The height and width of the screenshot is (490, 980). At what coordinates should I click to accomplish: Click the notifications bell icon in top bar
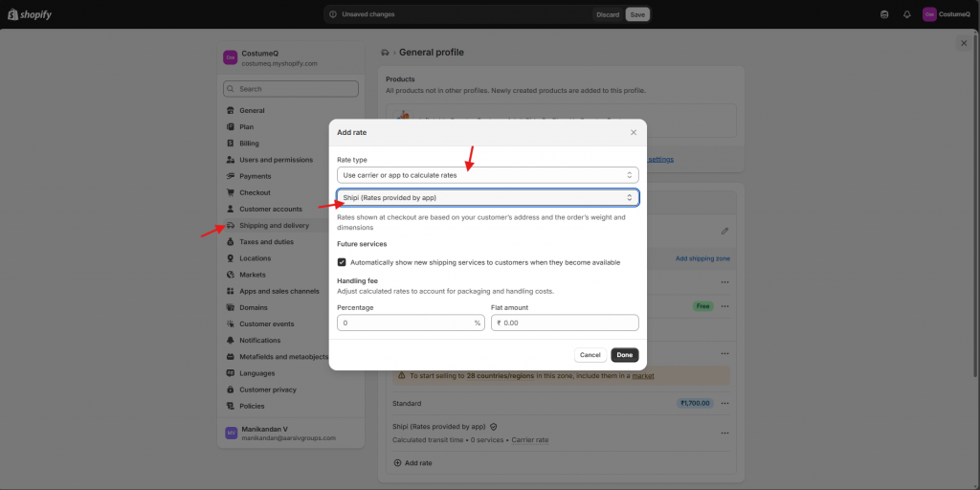(906, 14)
